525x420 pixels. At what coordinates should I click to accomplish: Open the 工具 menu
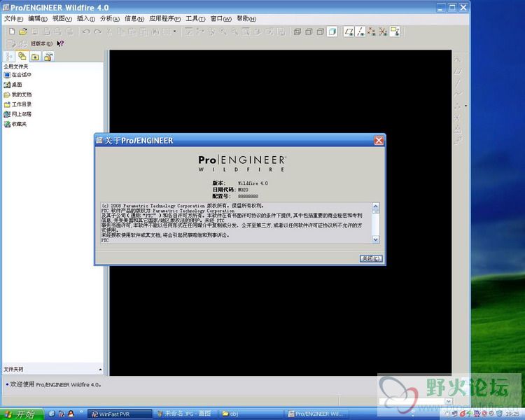[195, 19]
